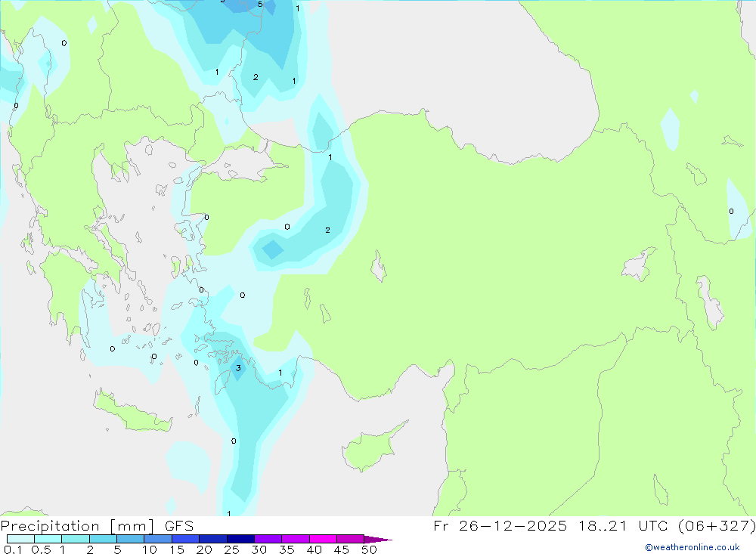Select the date text 'Fr 26-12-2025'

click(500, 525)
